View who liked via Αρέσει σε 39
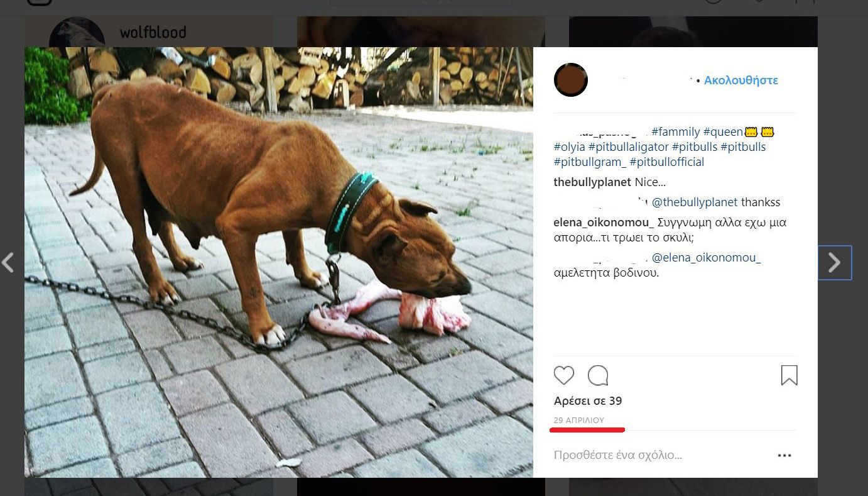 pyautogui.click(x=587, y=400)
